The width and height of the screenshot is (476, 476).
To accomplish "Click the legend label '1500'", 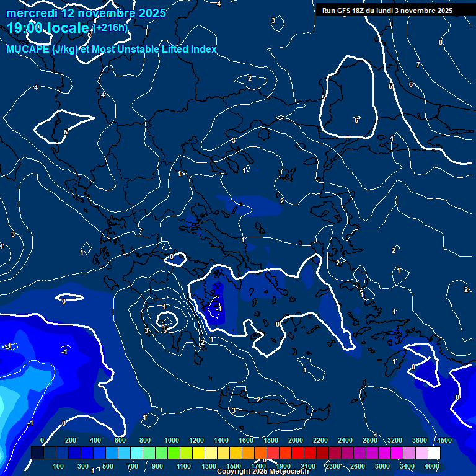I will (234, 466).
